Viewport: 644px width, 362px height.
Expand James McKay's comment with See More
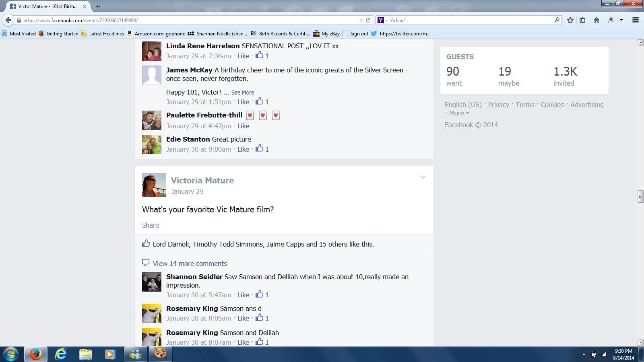coord(243,93)
